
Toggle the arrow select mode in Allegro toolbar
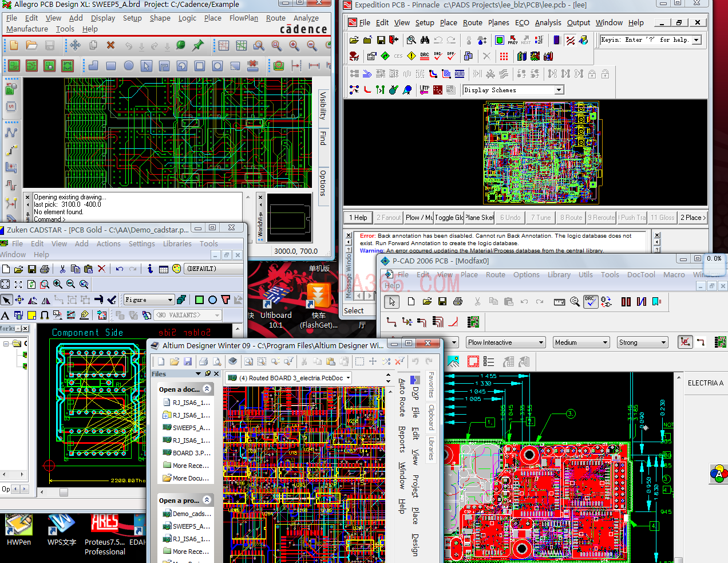[147, 66]
